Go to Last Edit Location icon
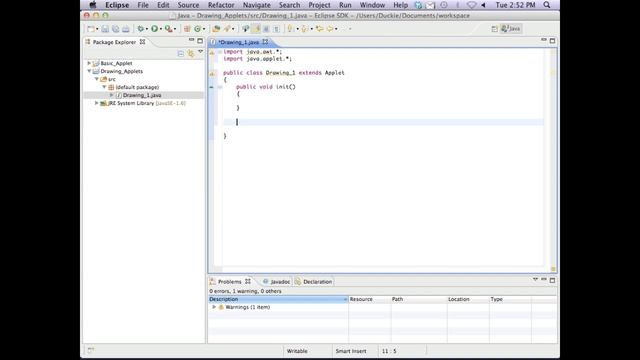Image resolution: width=640 pixels, height=360 pixels. (319, 29)
